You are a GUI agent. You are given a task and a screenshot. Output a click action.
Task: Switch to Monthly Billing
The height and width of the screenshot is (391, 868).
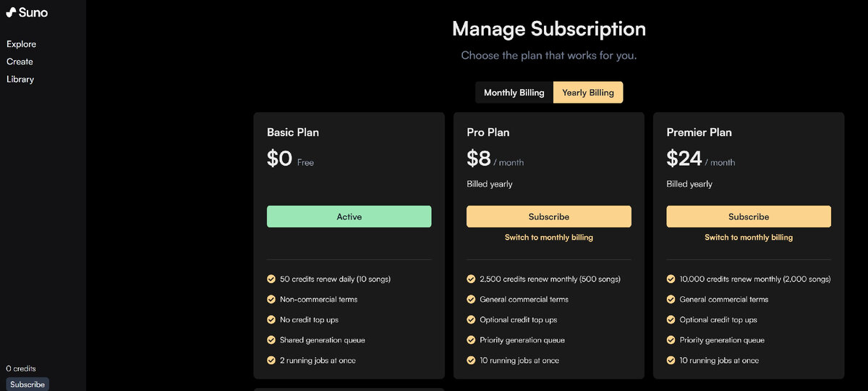click(514, 93)
